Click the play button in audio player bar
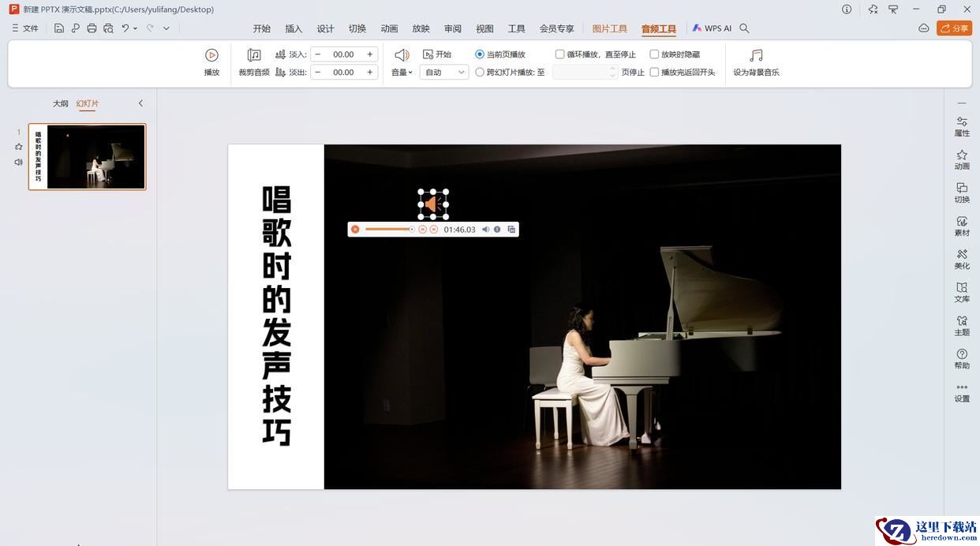 pyautogui.click(x=355, y=230)
